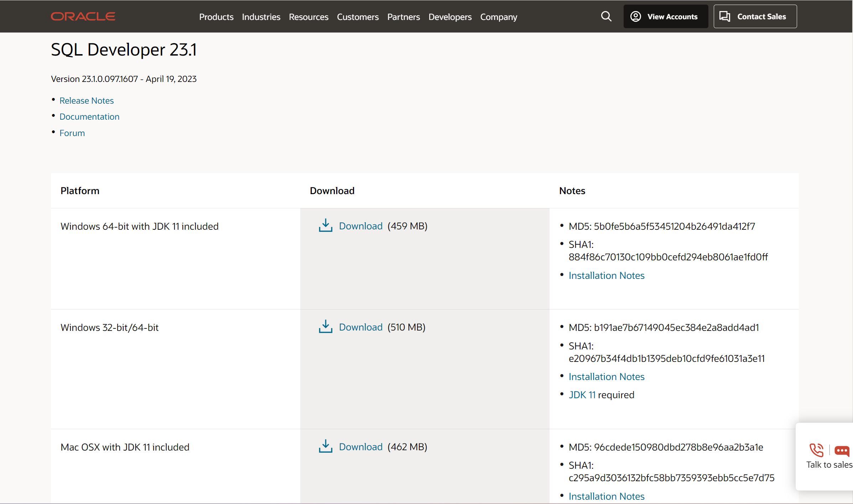Image resolution: width=853 pixels, height=504 pixels.
Task: Open the Documentation link
Action: click(89, 116)
